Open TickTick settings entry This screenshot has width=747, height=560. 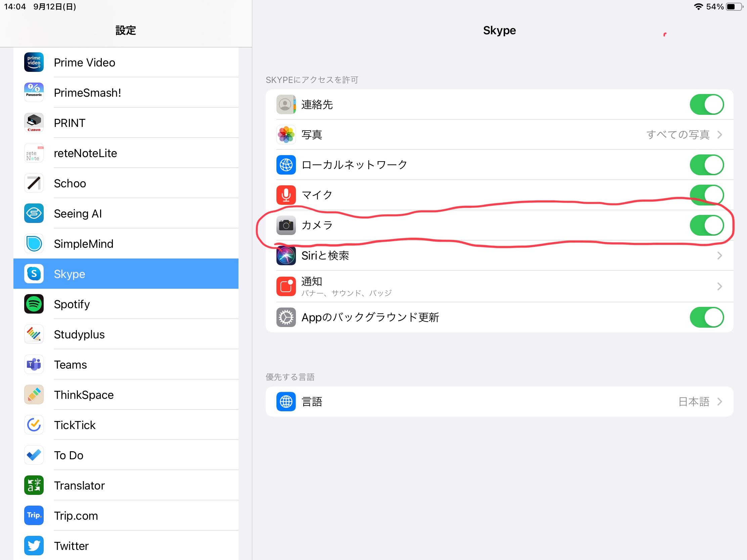pyautogui.click(x=126, y=425)
